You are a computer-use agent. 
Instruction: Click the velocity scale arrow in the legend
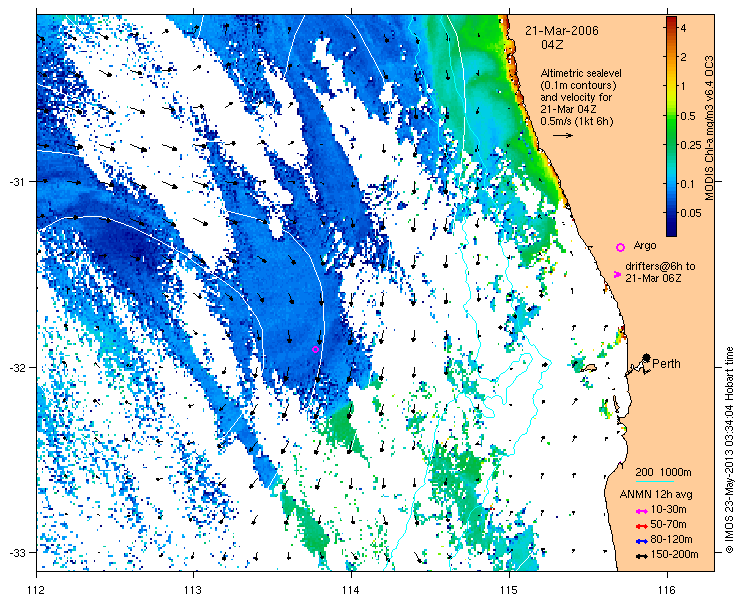tap(563, 135)
